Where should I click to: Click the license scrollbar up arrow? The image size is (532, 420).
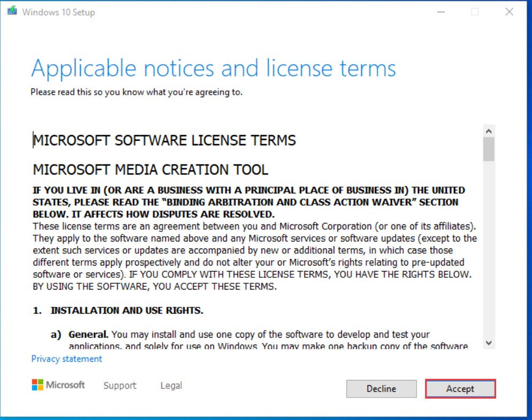tap(489, 131)
